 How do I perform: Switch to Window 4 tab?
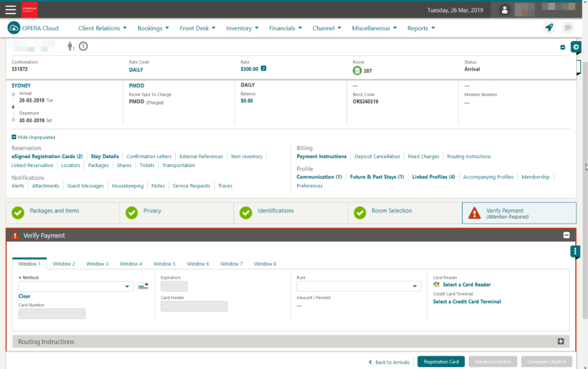point(131,264)
